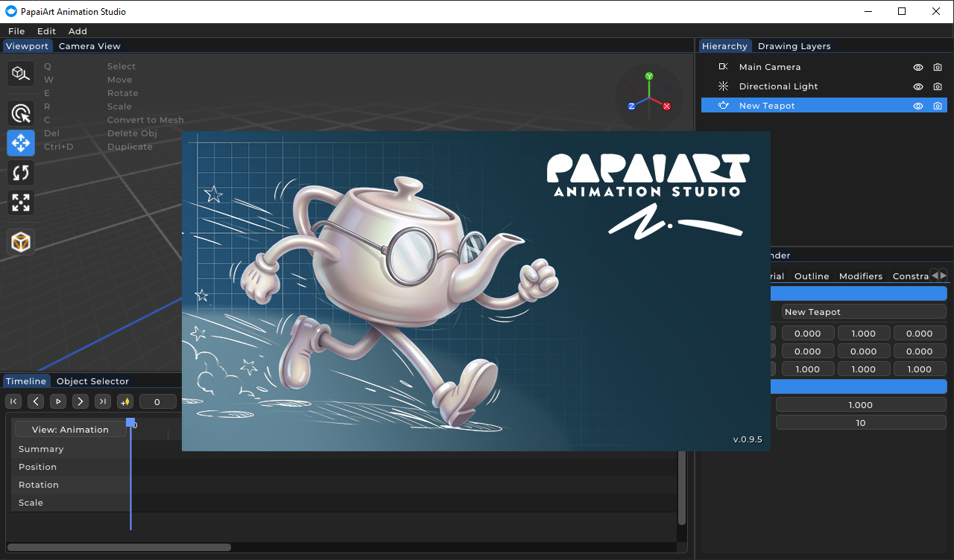Select the object picker tool below the top icon
Viewport: 954px width, 560px height.
click(20, 113)
